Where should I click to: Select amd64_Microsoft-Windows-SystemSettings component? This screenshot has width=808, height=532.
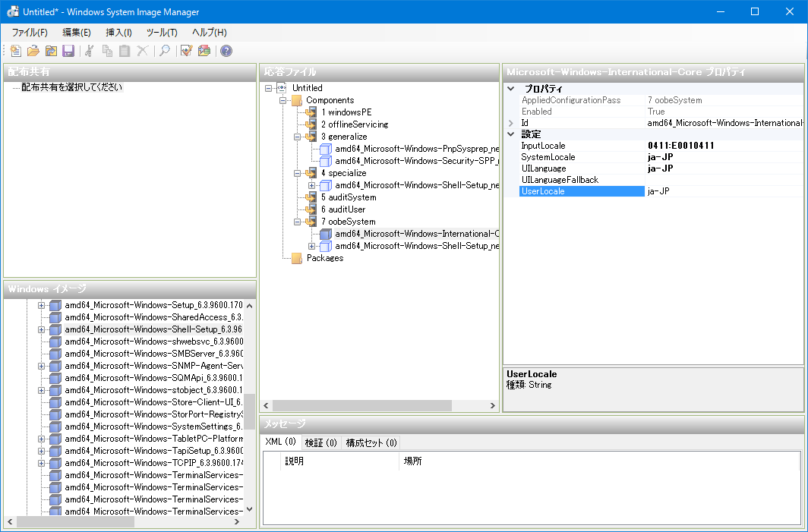point(153,427)
